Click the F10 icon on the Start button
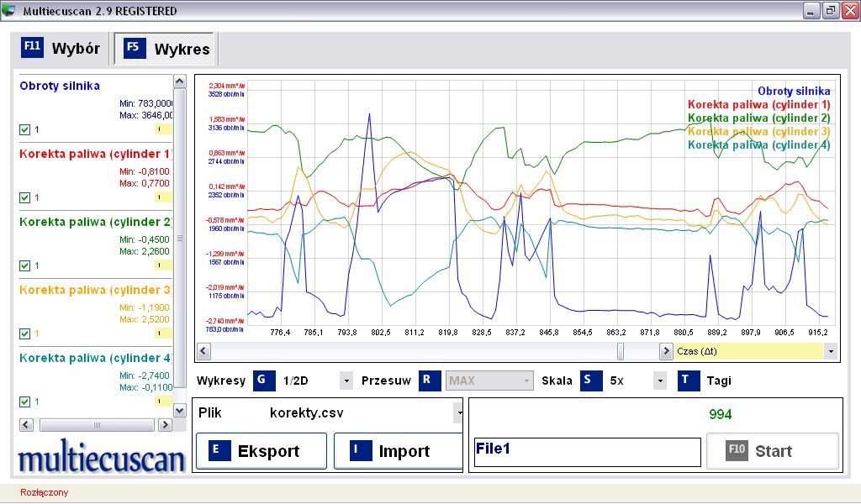This screenshot has height=504, width=861. click(737, 451)
